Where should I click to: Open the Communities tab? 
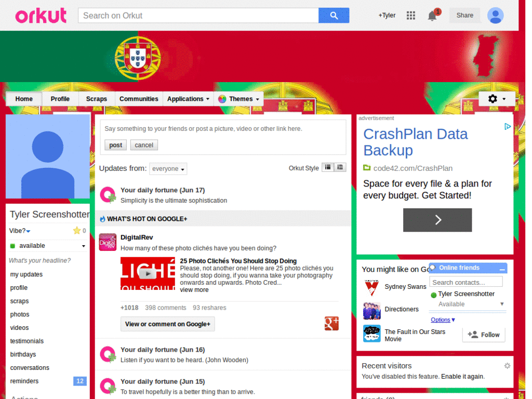139,99
